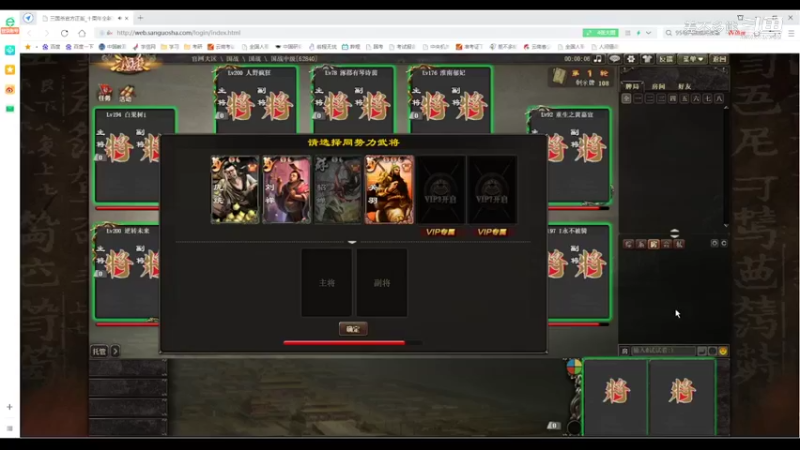The height and width of the screenshot is (450, 800).
Task: Select the highlighted third chat channel icon
Action: [x=654, y=244]
